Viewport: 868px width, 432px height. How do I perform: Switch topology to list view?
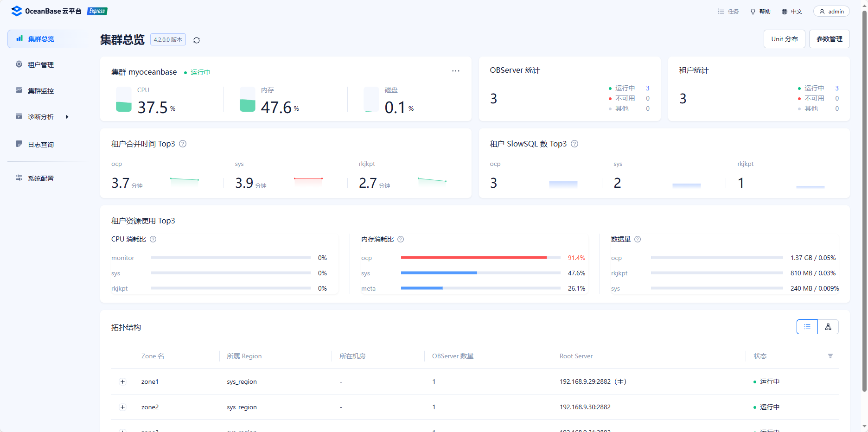coord(807,327)
